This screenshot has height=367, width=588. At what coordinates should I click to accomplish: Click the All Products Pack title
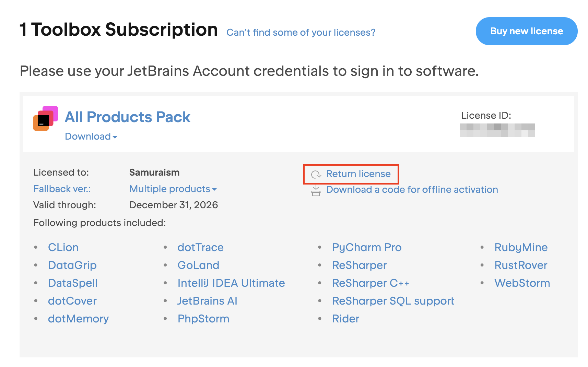(x=127, y=117)
